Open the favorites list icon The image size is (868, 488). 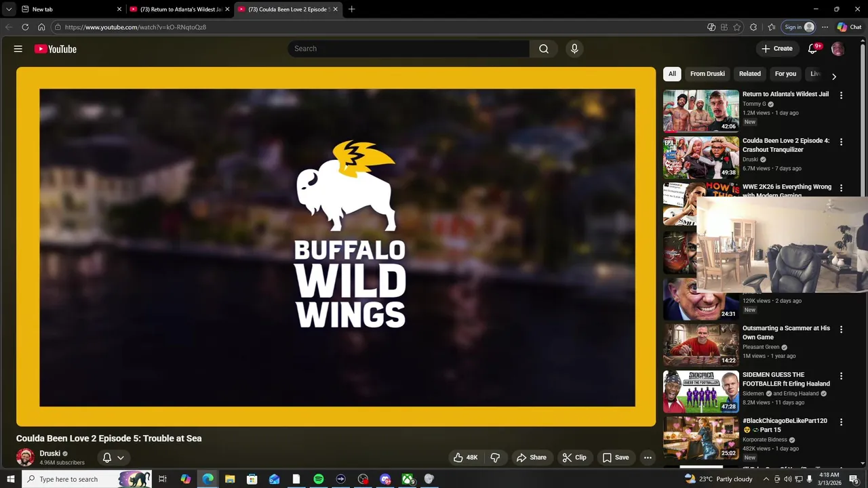[772, 27]
